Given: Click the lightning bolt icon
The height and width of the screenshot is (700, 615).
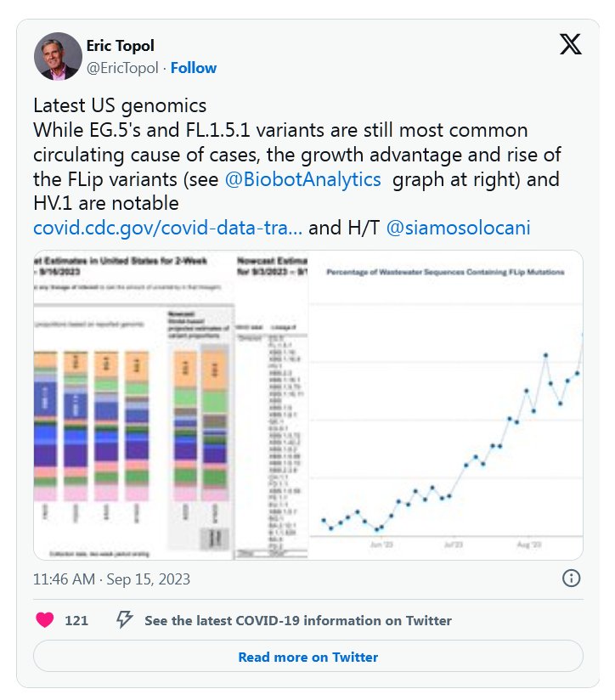Looking at the screenshot, I should tap(125, 620).
